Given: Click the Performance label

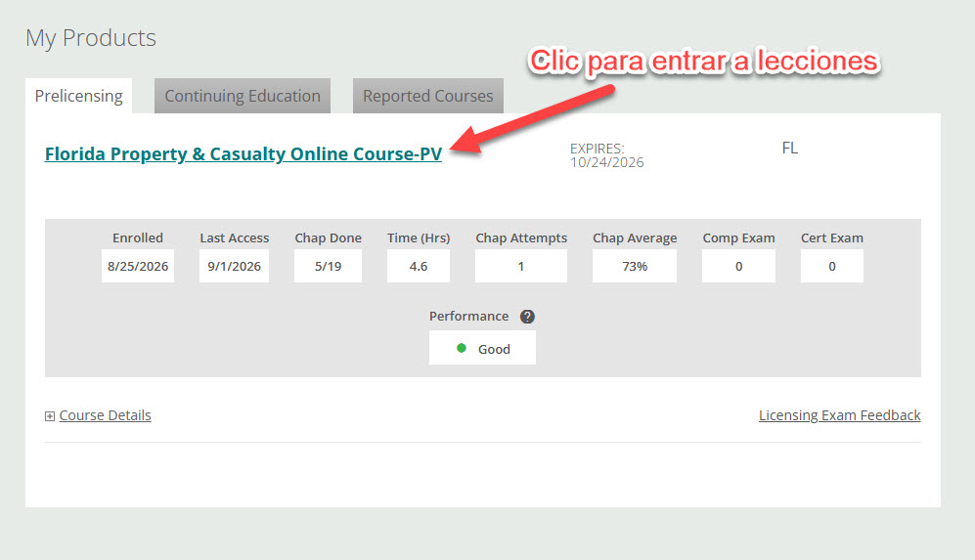Looking at the screenshot, I should (x=468, y=317).
